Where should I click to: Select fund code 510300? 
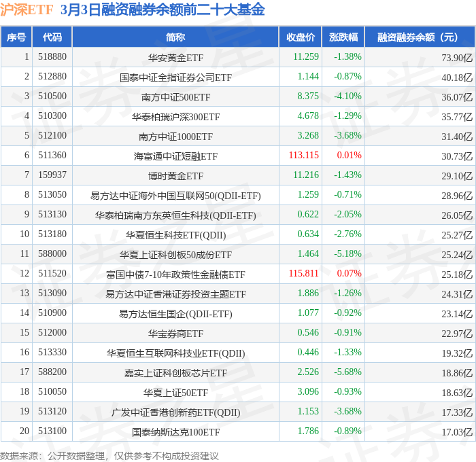click(x=52, y=116)
